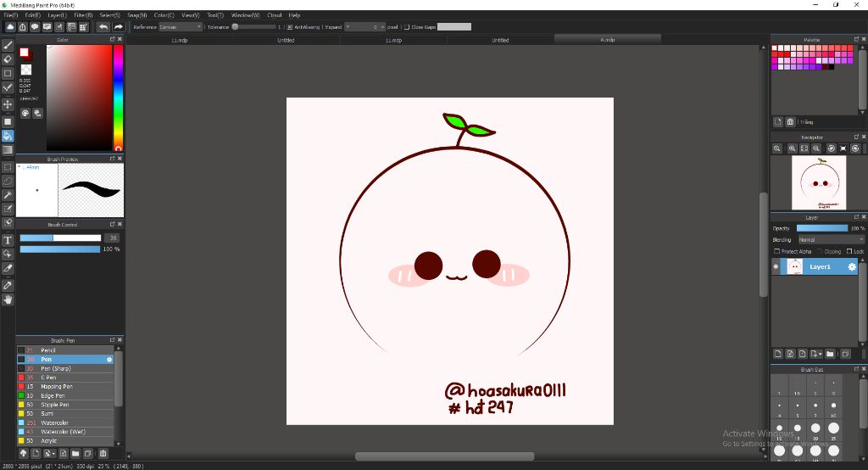Add folder in Layer panel
The width and height of the screenshot is (868, 470).
[x=830, y=354]
